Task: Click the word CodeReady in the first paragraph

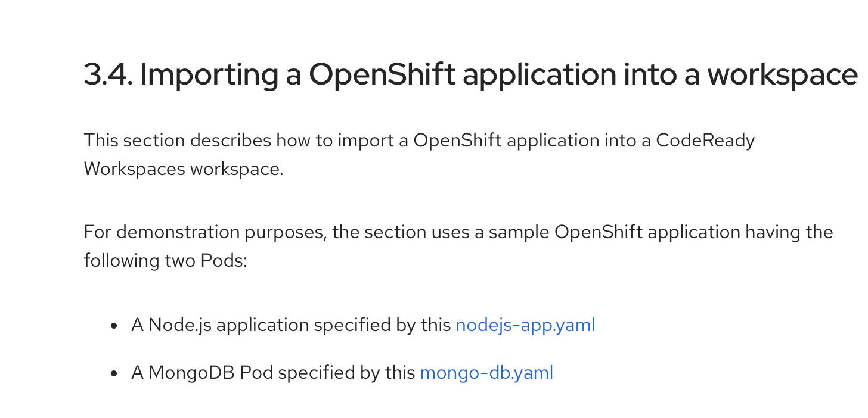Action: click(705, 141)
